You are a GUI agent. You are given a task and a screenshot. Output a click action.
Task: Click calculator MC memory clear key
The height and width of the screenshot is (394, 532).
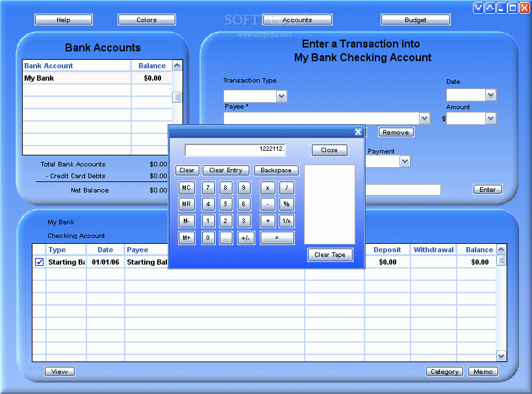pos(186,188)
